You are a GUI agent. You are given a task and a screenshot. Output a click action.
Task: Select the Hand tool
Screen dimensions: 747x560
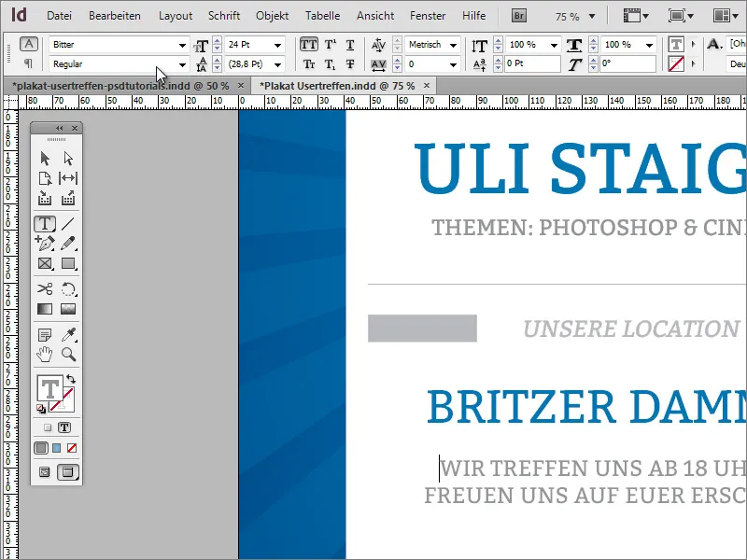[45, 355]
